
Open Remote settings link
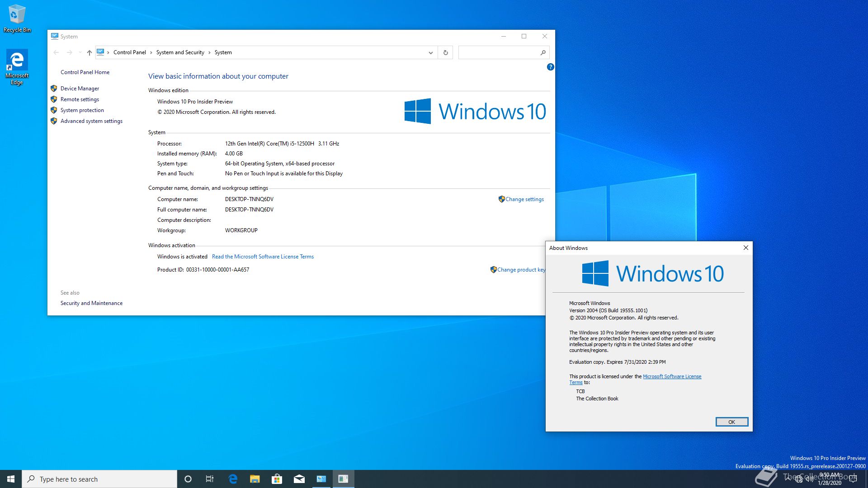80,99
